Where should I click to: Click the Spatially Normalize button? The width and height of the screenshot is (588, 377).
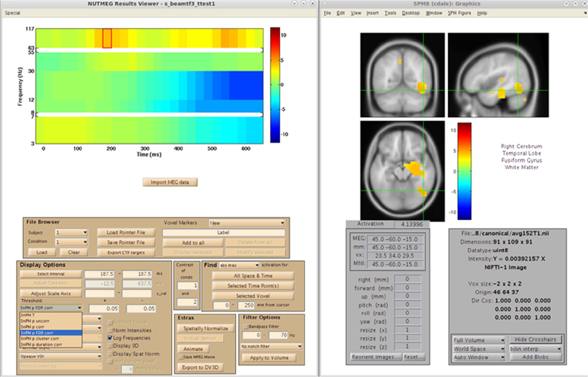[205, 329]
